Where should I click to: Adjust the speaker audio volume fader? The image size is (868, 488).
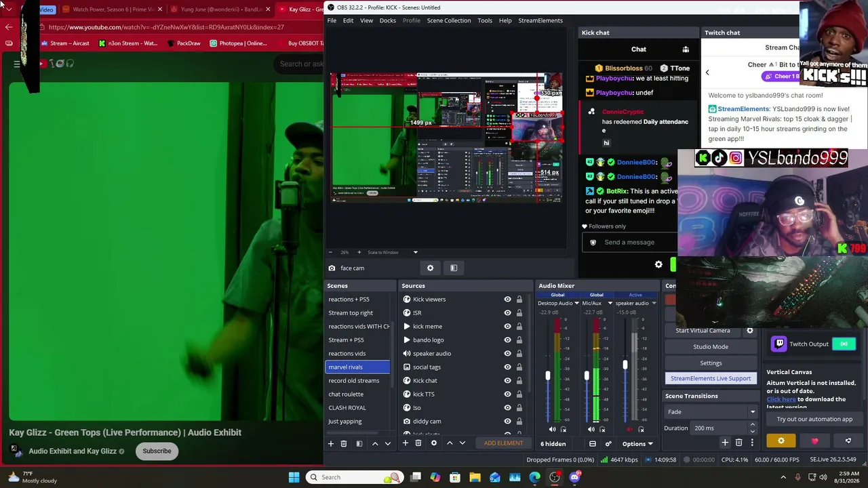[x=625, y=365]
